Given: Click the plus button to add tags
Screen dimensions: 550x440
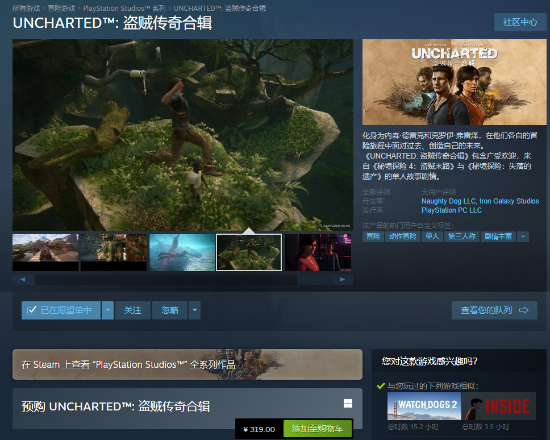Looking at the screenshot, I should pos(523,236).
